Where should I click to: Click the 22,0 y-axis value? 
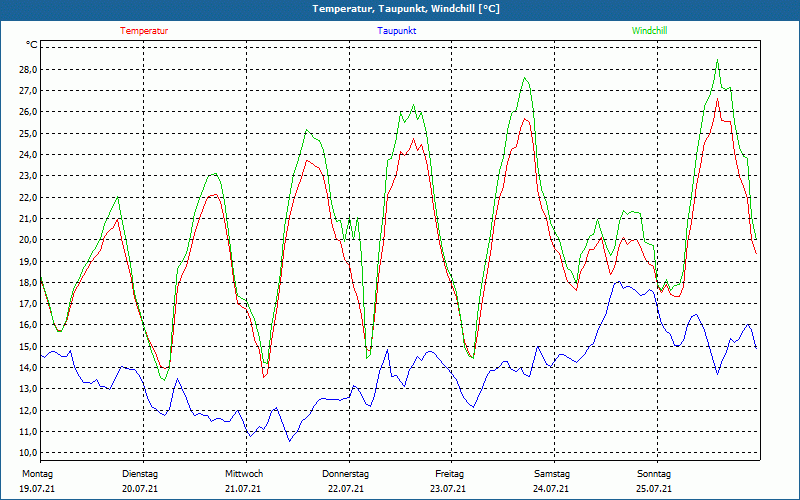coord(28,197)
